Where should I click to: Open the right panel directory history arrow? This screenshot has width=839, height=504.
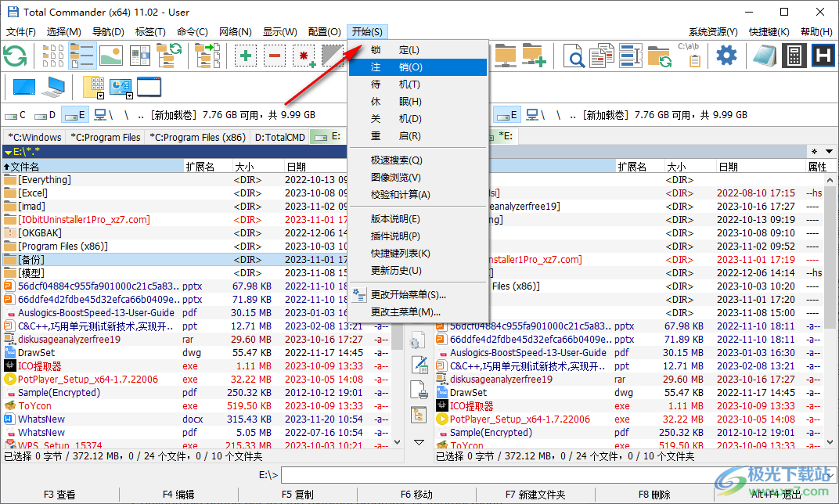click(x=829, y=151)
